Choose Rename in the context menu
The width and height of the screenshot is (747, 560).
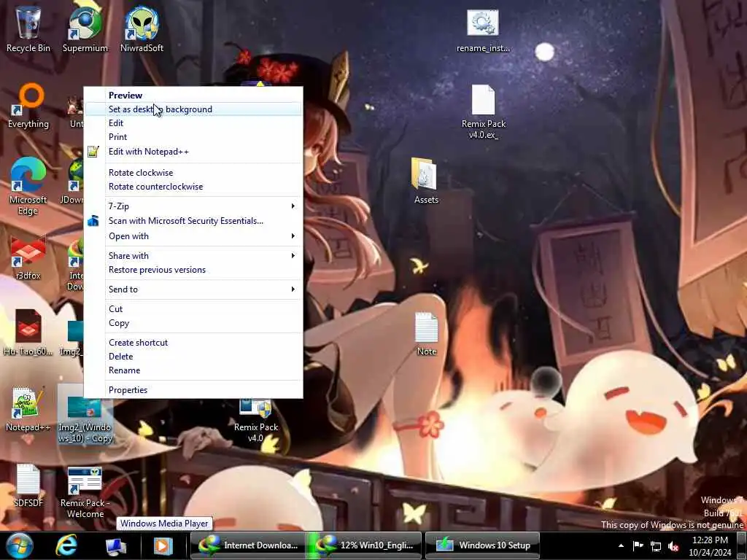193,370
